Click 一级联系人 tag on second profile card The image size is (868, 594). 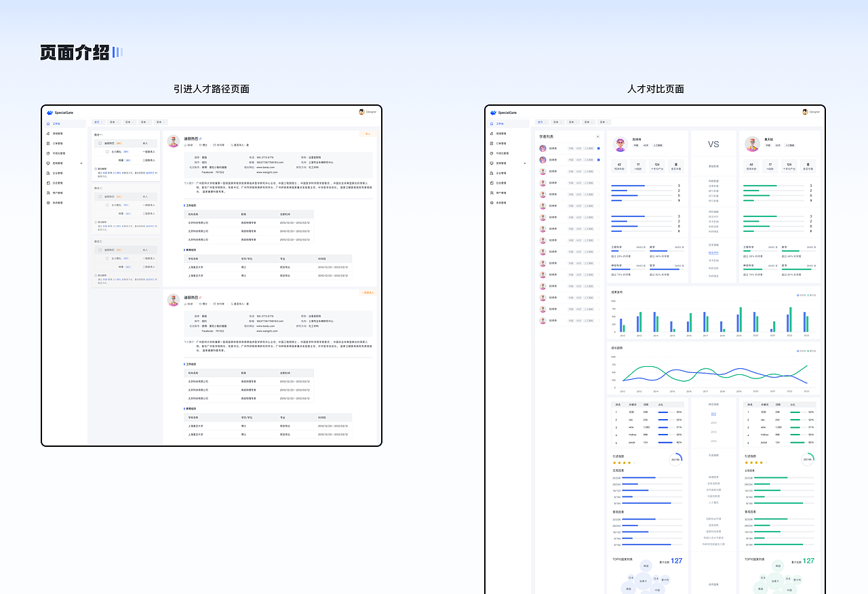click(368, 293)
